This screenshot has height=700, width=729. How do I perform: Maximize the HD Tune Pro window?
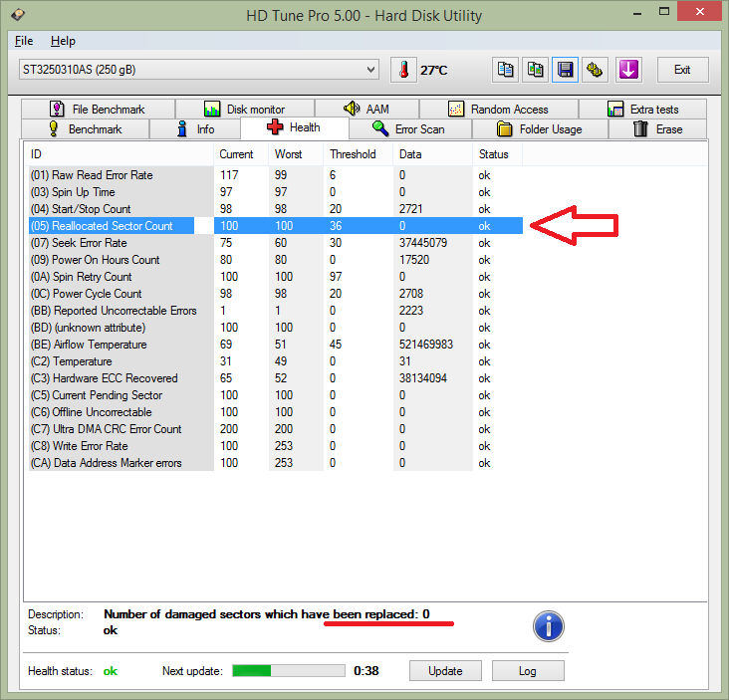pyautogui.click(x=664, y=12)
